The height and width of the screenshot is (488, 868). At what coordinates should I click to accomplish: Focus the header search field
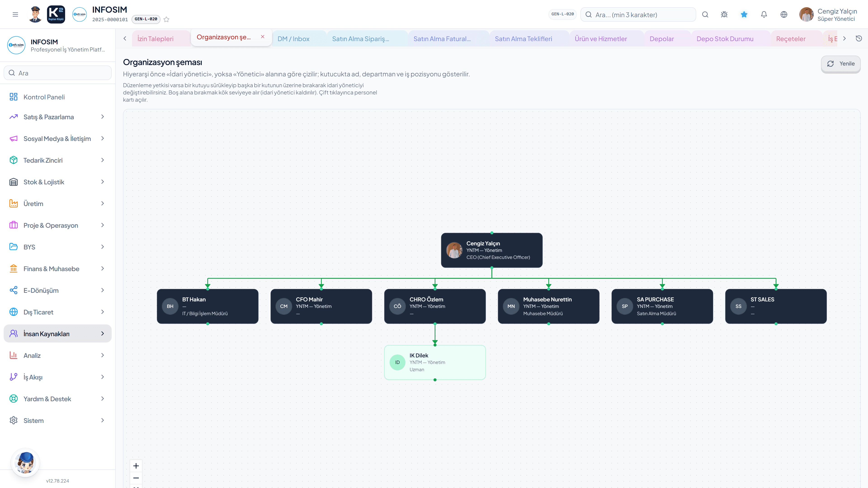tap(638, 14)
